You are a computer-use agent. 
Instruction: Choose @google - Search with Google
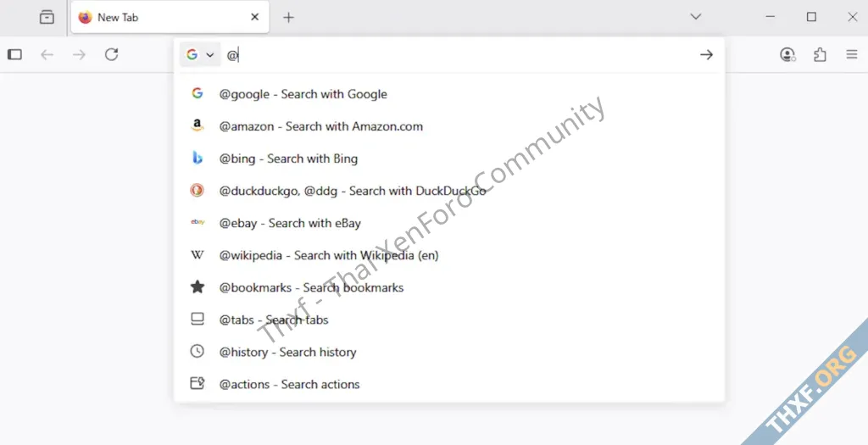pyautogui.click(x=449, y=94)
